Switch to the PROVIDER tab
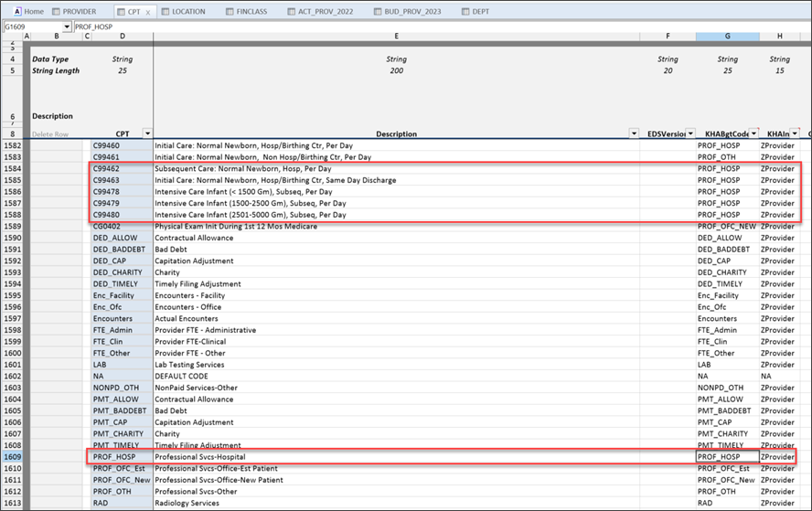This screenshot has width=812, height=511. pyautogui.click(x=78, y=12)
